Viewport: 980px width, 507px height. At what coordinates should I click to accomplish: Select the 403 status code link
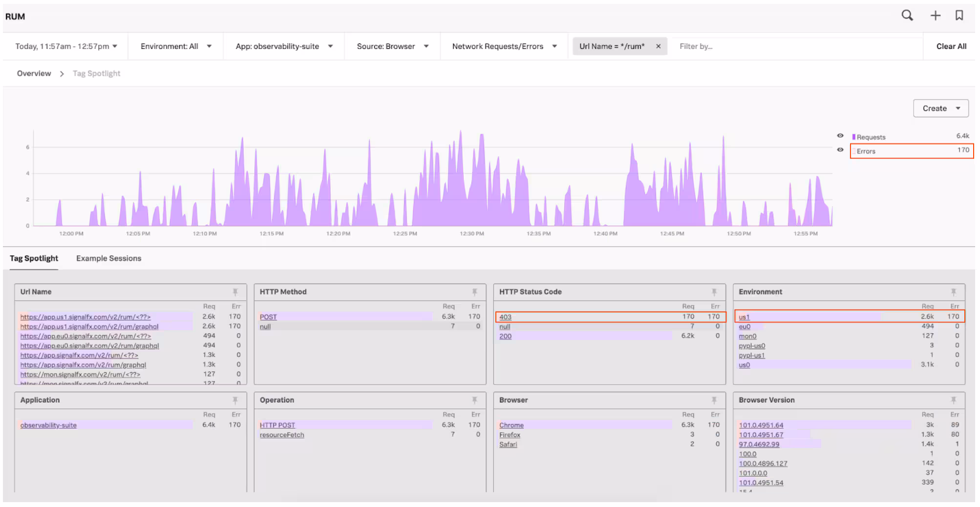coord(505,317)
